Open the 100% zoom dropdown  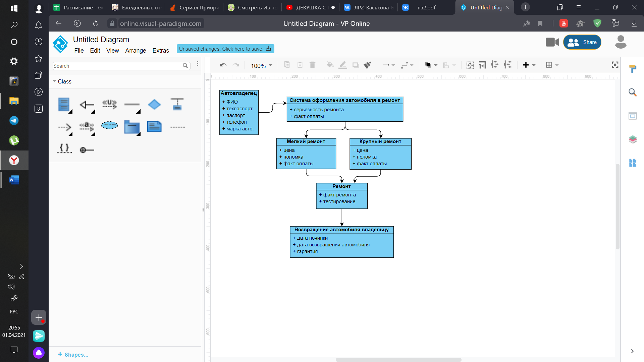(x=262, y=66)
